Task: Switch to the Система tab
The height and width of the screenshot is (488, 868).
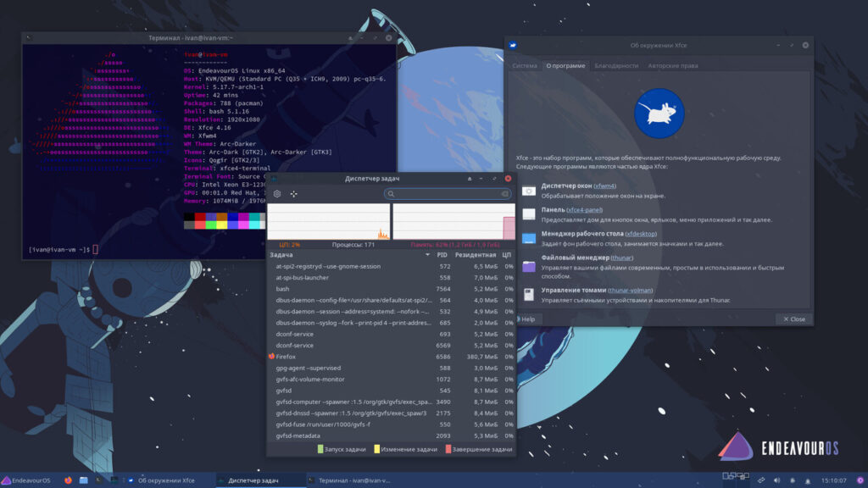Action: pos(524,65)
